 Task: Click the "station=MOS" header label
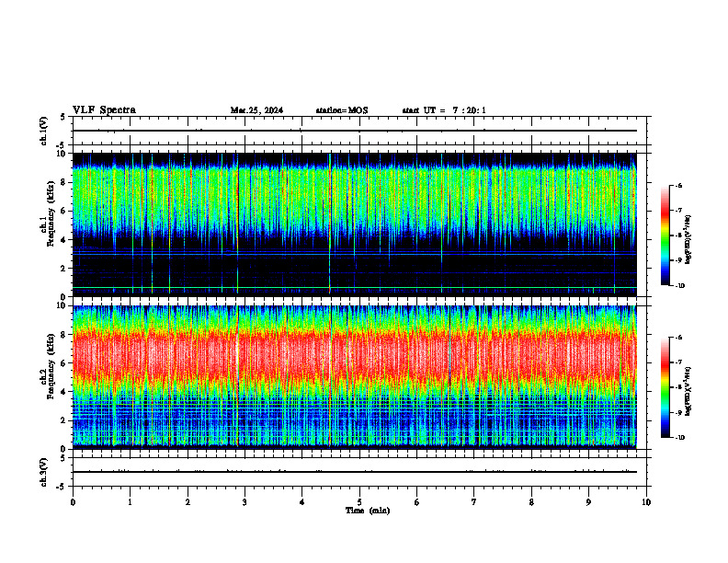tap(342, 110)
